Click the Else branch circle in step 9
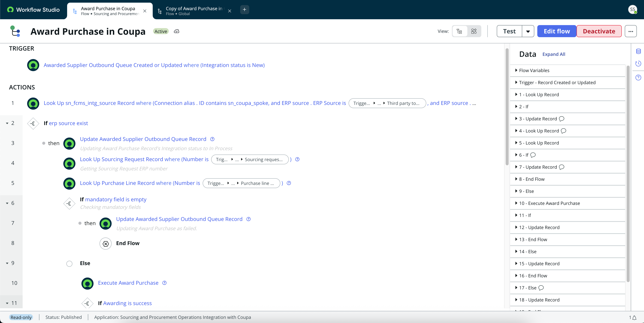This screenshot has width=644, height=323. (69, 263)
